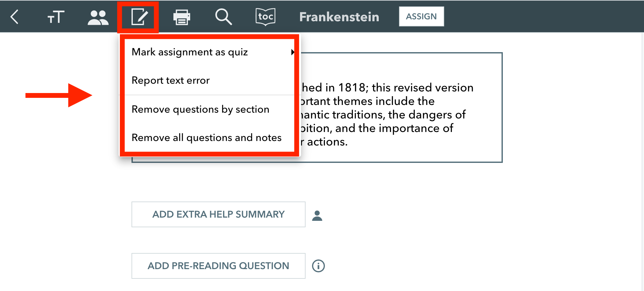
Task: Click the page scrollbar at right edge
Action: click(x=642, y=161)
